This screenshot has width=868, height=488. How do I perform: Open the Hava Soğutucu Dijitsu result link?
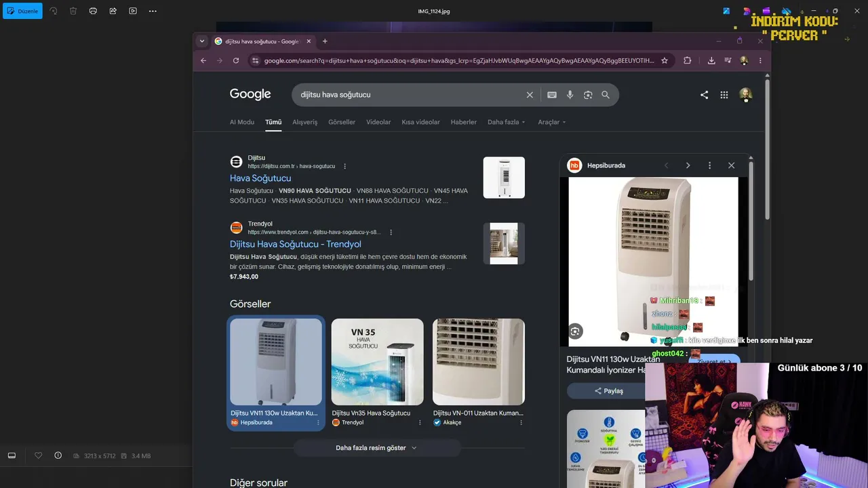(x=260, y=178)
